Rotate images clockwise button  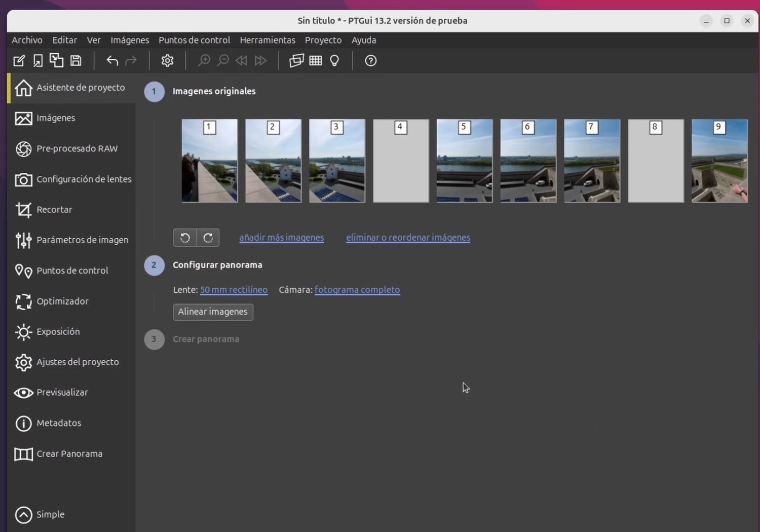208,238
